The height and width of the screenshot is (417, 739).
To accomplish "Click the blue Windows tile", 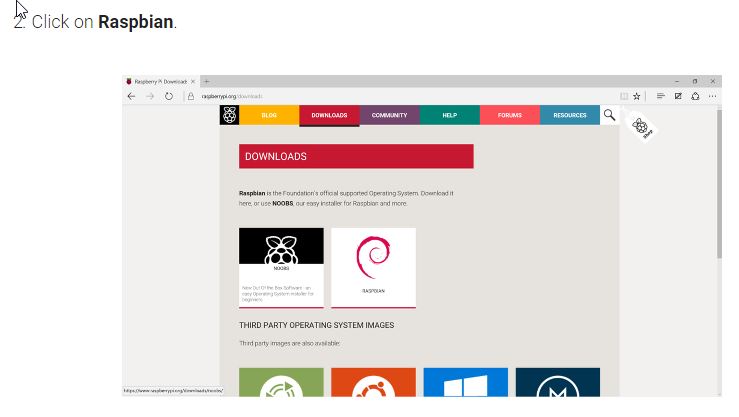I will coord(466,382).
